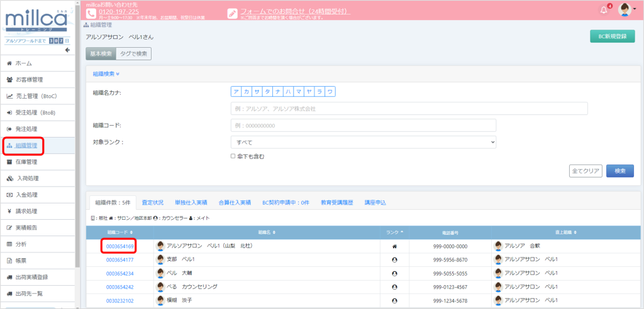
Task: Switch to the 査定状況 tab
Action: (153, 203)
